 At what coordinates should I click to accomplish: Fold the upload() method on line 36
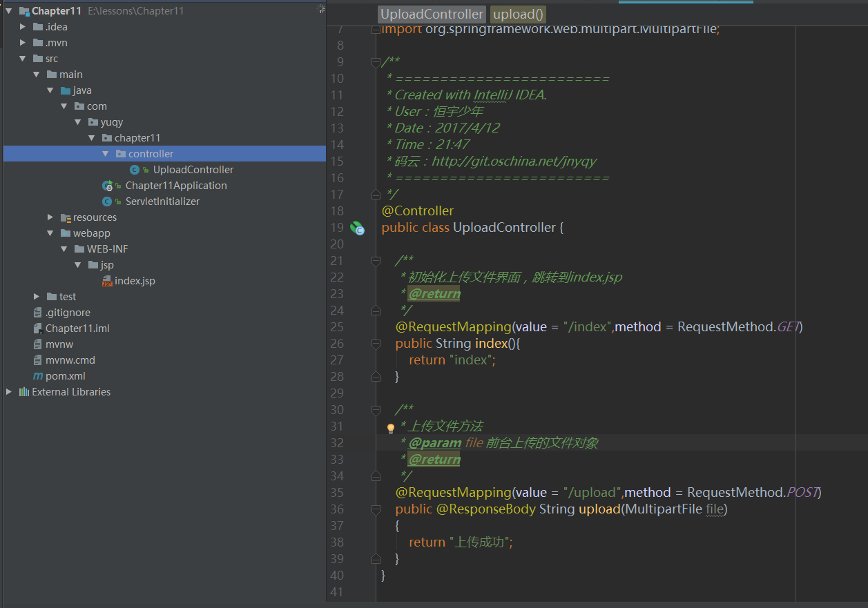coord(376,509)
